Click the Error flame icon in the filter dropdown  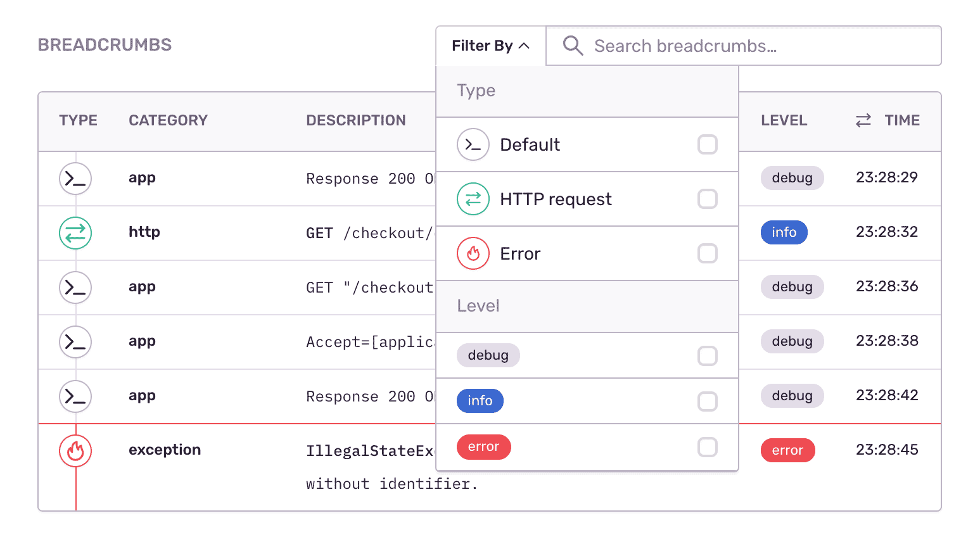tap(473, 253)
